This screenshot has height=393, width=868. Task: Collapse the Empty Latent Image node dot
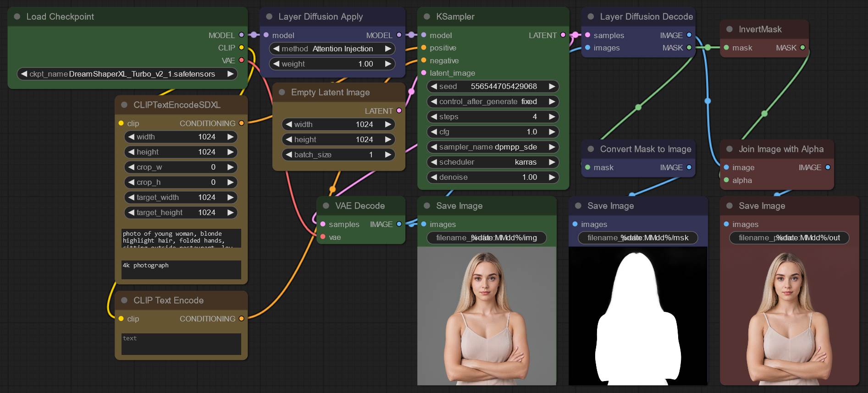pyautogui.click(x=282, y=92)
